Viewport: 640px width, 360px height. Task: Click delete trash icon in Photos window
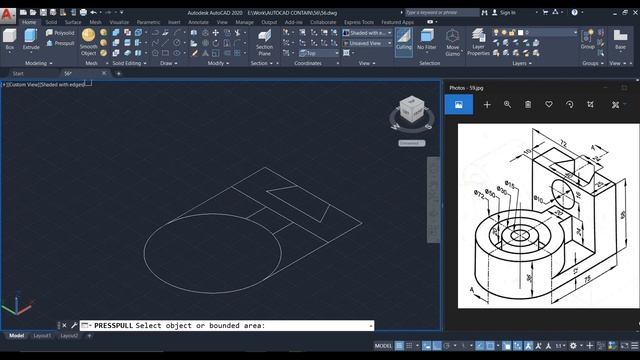click(528, 104)
